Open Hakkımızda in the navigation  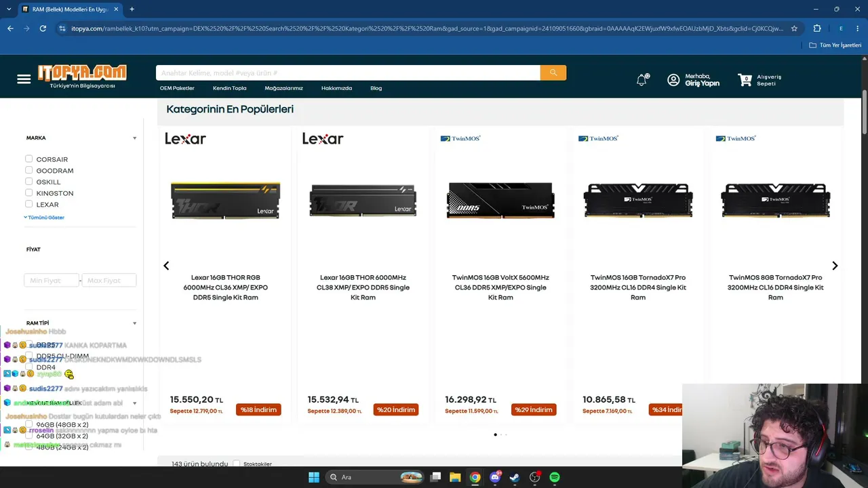tap(336, 88)
